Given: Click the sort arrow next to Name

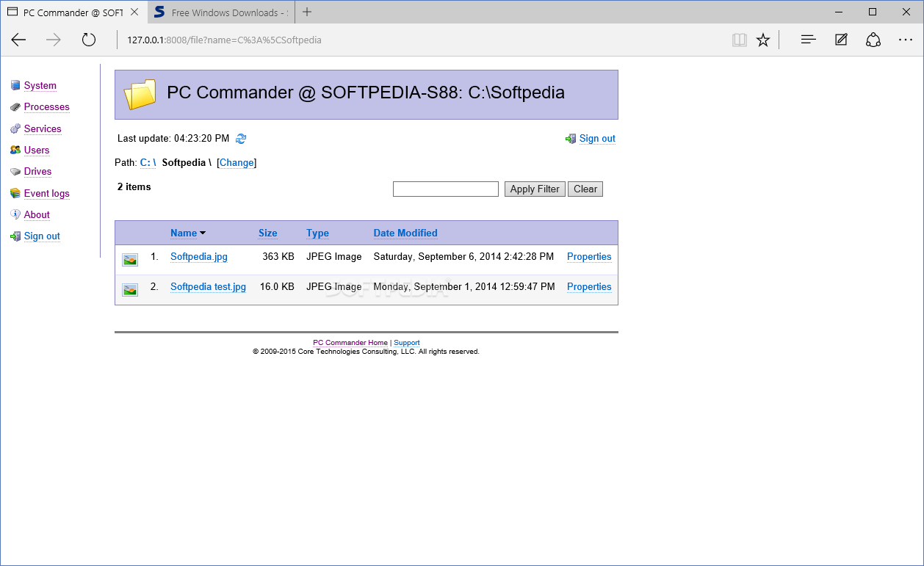Looking at the screenshot, I should (x=203, y=233).
